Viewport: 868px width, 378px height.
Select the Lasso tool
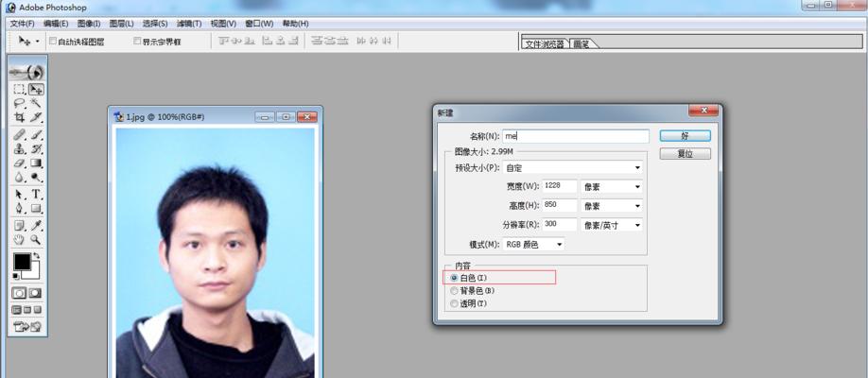20,104
